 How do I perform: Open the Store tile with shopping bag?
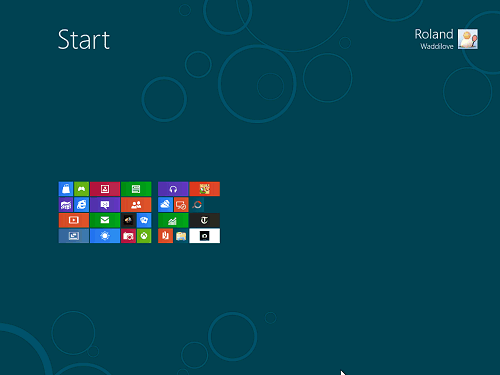click(66, 189)
